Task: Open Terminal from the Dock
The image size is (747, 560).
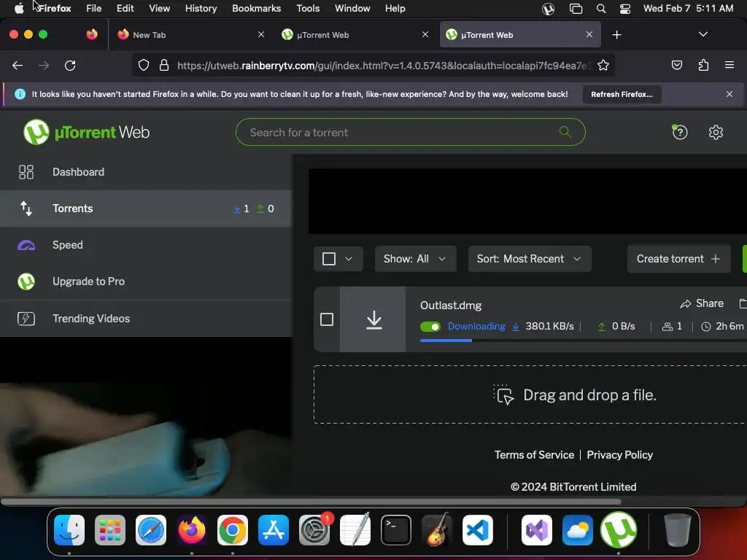Action: [396, 530]
